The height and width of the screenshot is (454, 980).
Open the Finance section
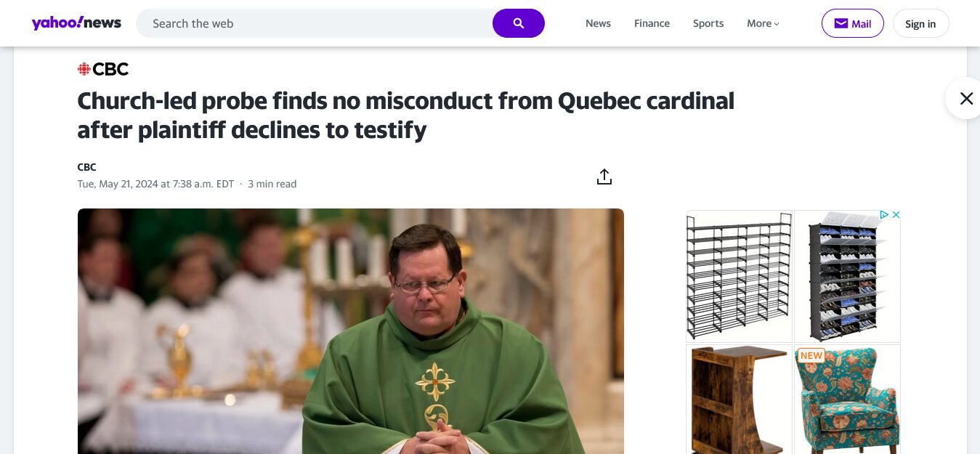coord(652,23)
